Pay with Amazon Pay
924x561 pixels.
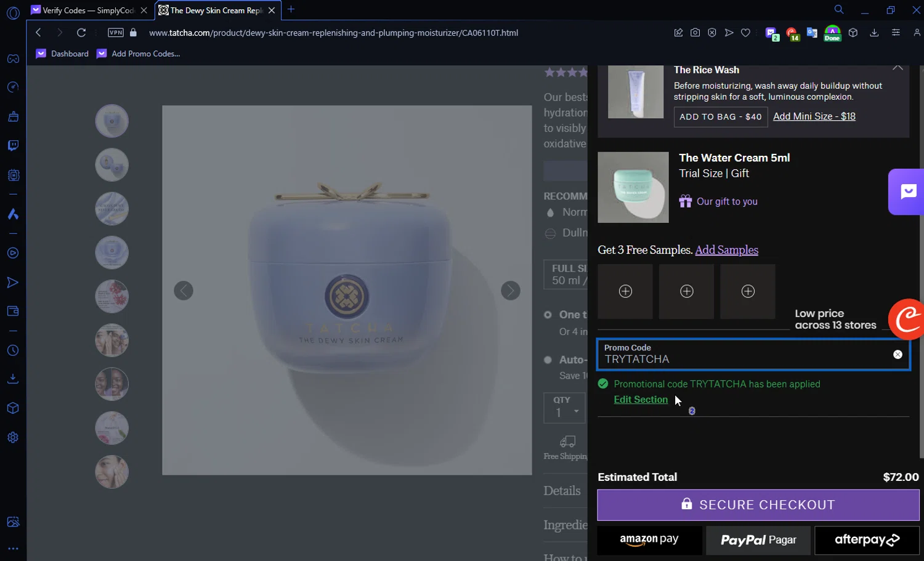[649, 540]
